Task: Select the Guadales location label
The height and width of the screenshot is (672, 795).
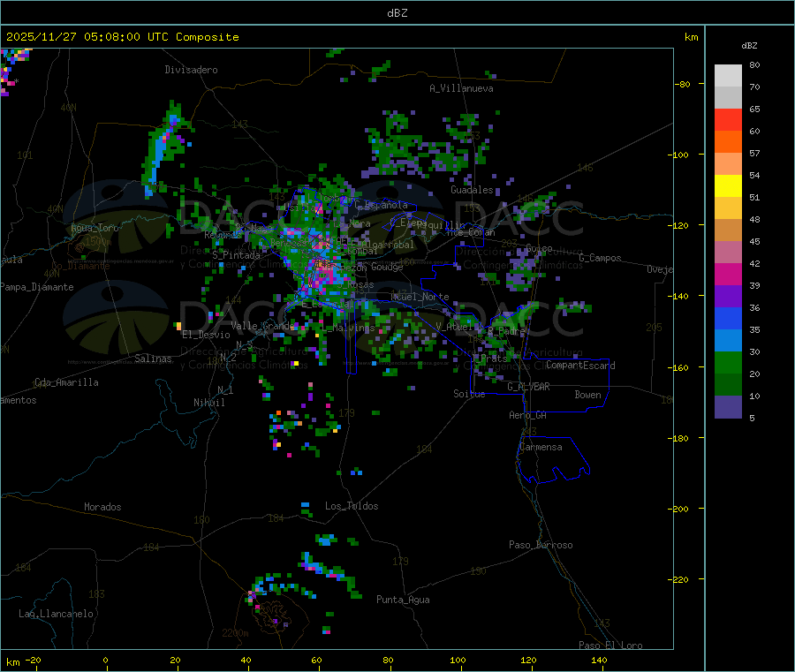Action: (x=472, y=190)
